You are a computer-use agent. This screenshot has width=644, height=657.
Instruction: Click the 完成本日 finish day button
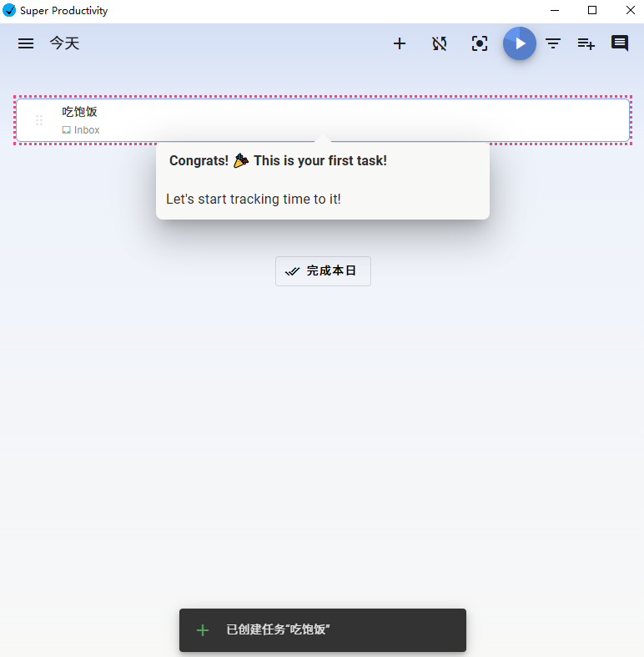click(x=323, y=271)
